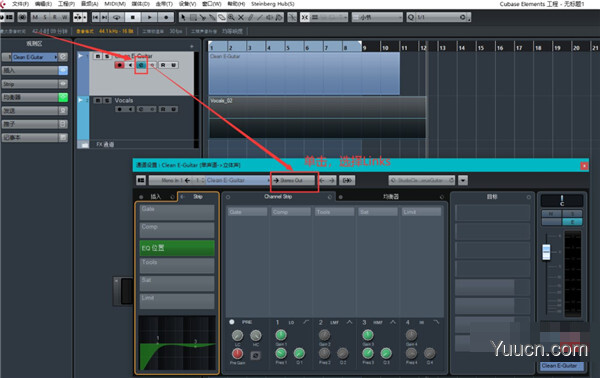This screenshot has height=378, width=600.
Task: Open the Steinberg Hub menu
Action: (273, 4)
